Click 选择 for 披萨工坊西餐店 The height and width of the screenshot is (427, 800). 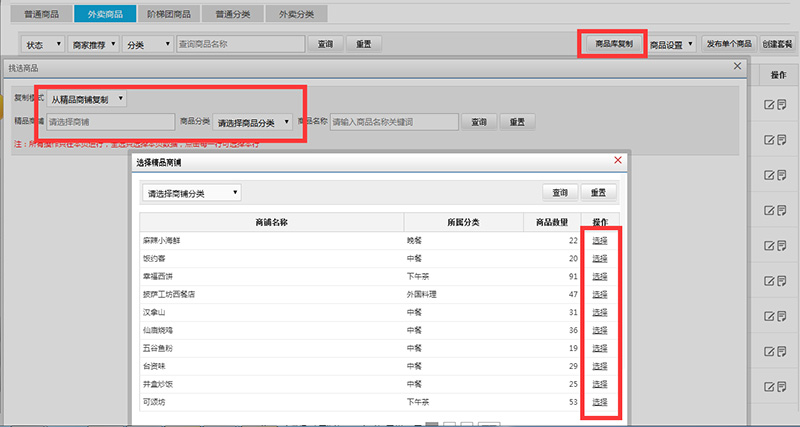pos(600,294)
